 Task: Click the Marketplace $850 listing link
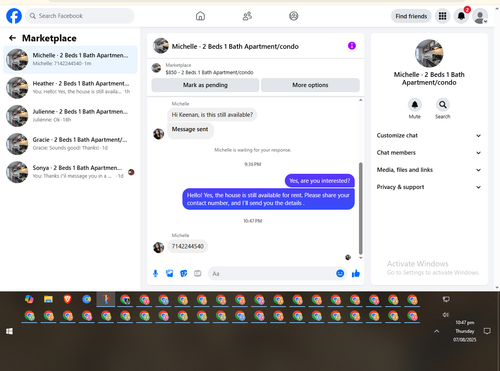pos(209,72)
